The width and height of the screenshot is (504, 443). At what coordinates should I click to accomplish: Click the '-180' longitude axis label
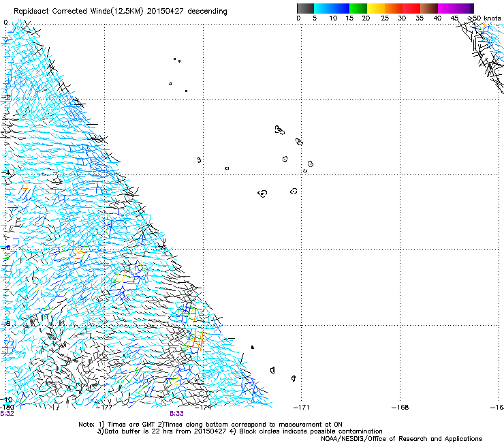(7, 408)
